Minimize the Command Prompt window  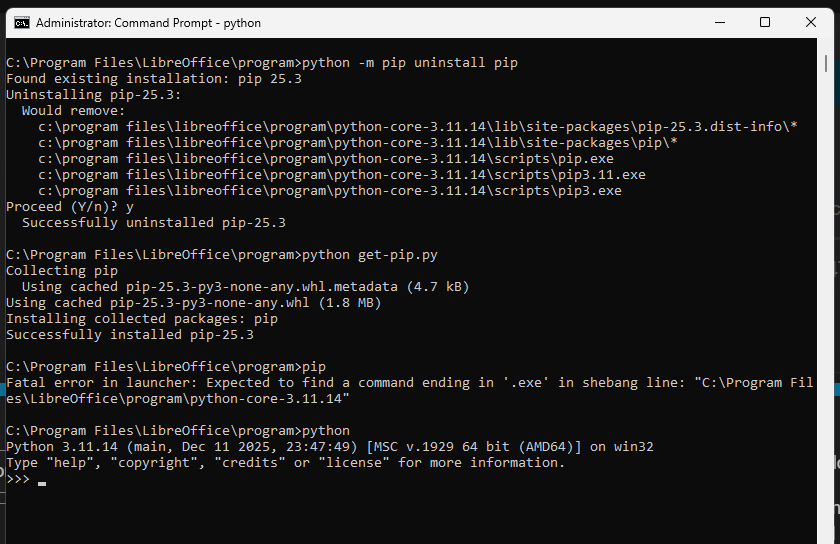pyautogui.click(x=717, y=22)
